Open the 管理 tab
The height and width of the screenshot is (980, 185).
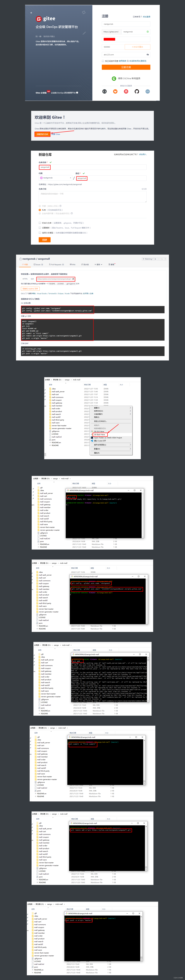pos(112,264)
